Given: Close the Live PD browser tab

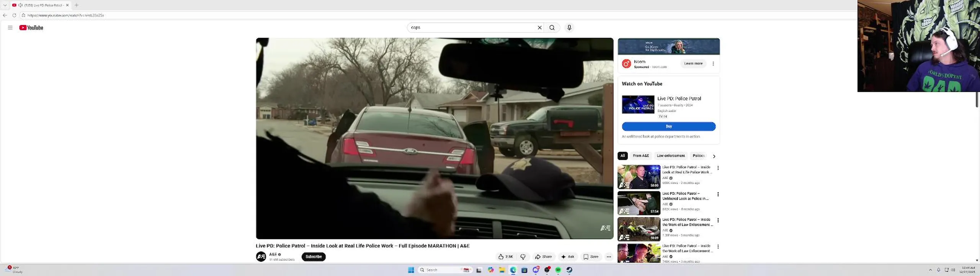Looking at the screenshot, I should pos(67,5).
